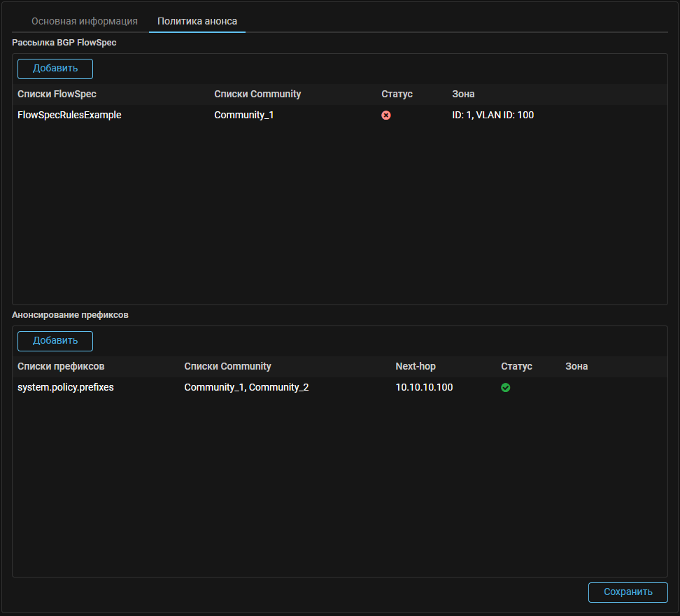
Task: Click the Community_1, Community_2 cell
Action: point(246,387)
